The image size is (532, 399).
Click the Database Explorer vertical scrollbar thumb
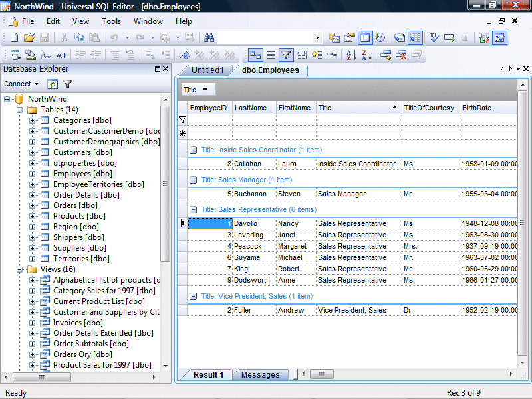[165, 184]
